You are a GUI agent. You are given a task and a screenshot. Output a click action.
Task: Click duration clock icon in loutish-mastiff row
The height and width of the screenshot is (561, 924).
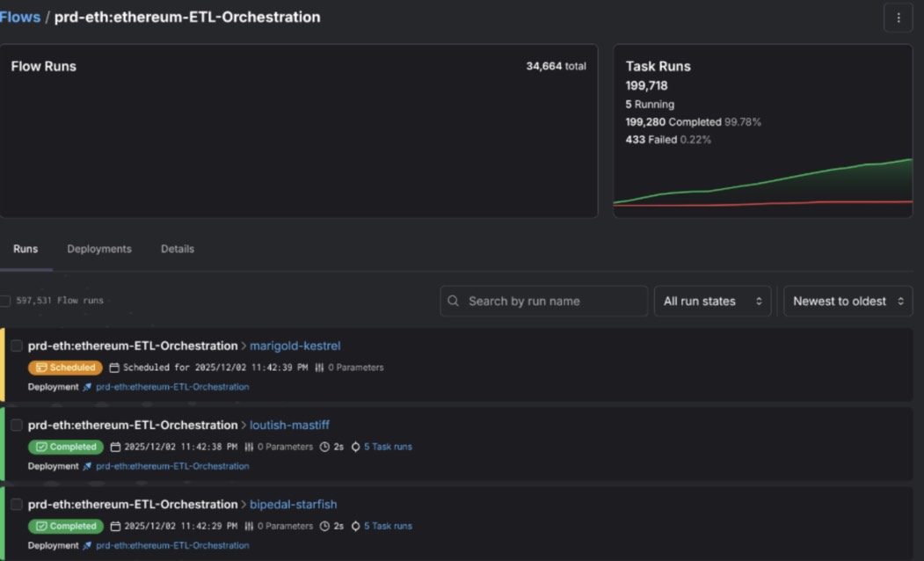click(324, 448)
